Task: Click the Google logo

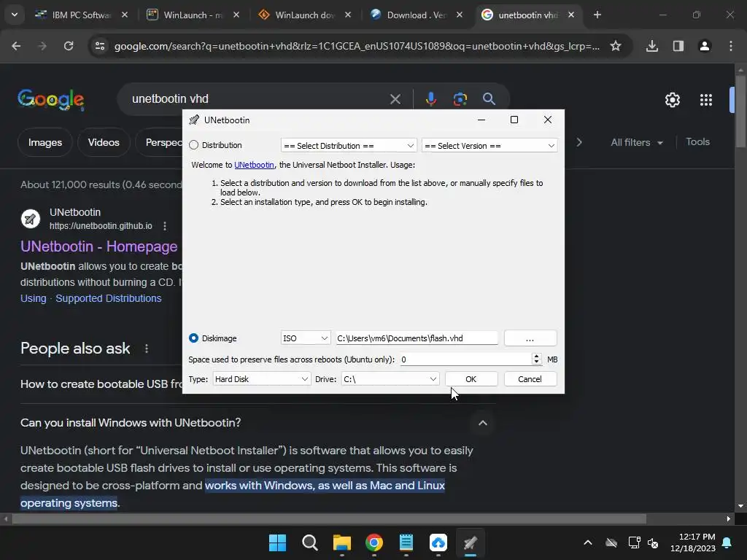Action: tap(51, 99)
